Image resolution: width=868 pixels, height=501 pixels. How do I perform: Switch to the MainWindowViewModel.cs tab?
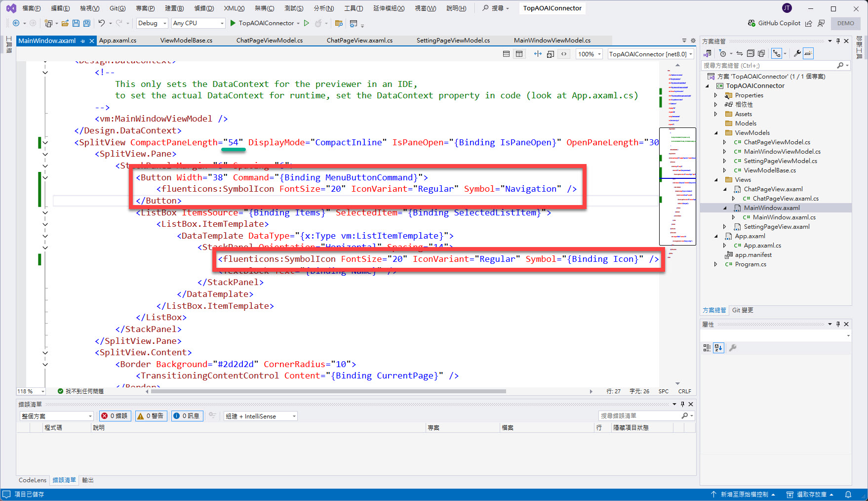pyautogui.click(x=552, y=41)
